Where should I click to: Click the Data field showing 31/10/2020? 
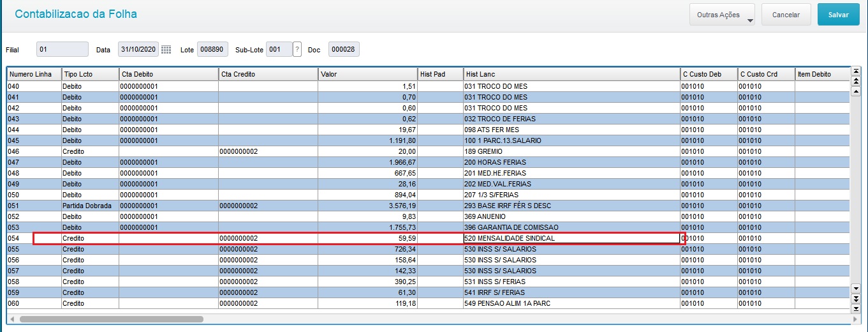(x=138, y=49)
